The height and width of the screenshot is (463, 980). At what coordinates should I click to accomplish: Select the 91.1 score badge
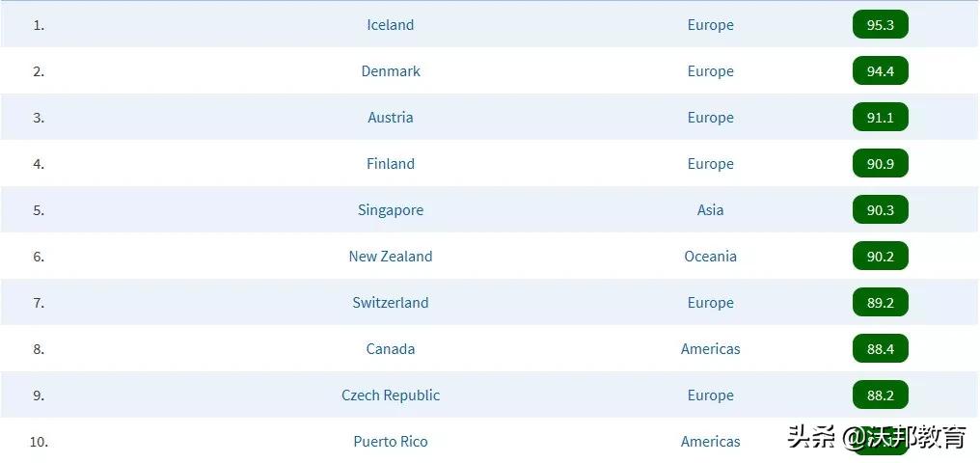pyautogui.click(x=880, y=118)
